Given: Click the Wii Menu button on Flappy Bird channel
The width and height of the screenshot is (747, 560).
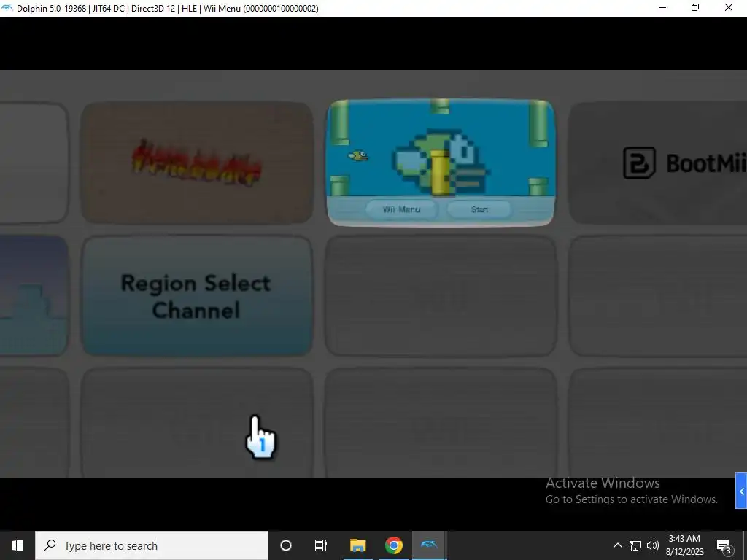Looking at the screenshot, I should pos(402,209).
